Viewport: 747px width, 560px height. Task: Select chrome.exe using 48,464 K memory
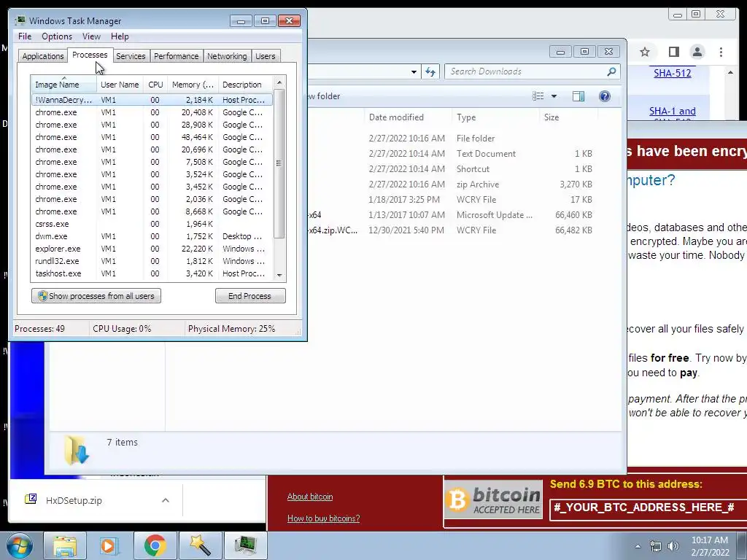(x=152, y=137)
